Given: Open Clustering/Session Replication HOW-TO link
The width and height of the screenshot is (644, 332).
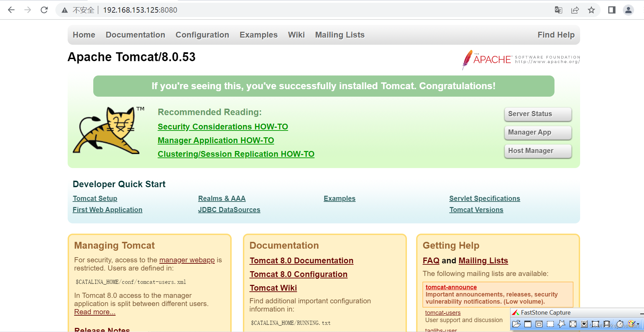Looking at the screenshot, I should tap(236, 154).
